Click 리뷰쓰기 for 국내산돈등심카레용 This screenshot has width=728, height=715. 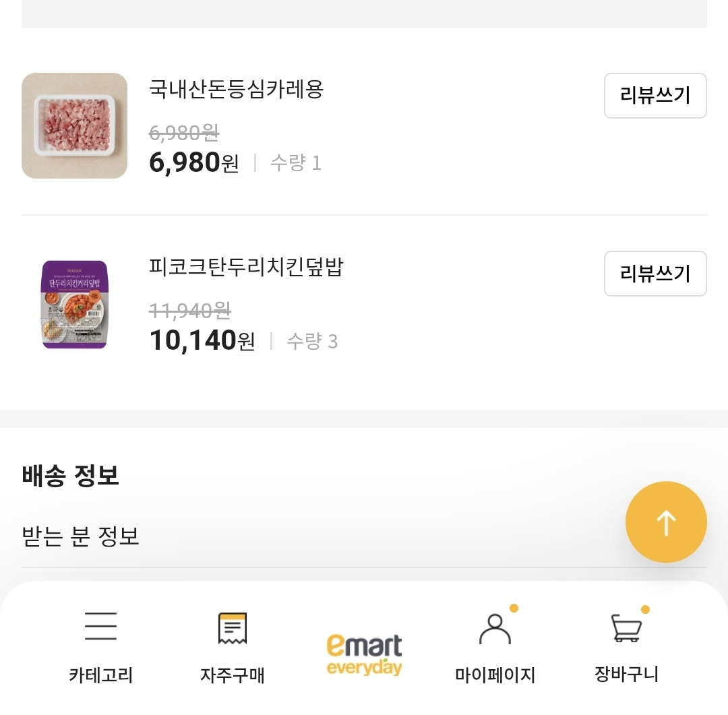click(655, 96)
